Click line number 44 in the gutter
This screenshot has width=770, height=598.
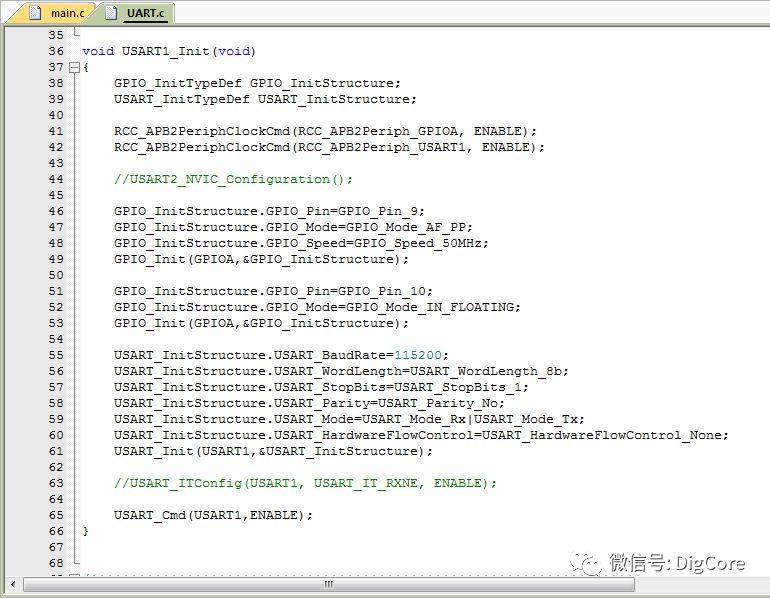tap(56, 179)
